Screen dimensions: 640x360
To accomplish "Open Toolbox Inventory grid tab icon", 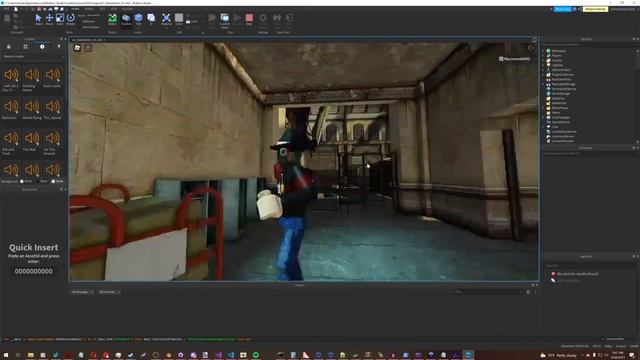I will pyautogui.click(x=25, y=47).
